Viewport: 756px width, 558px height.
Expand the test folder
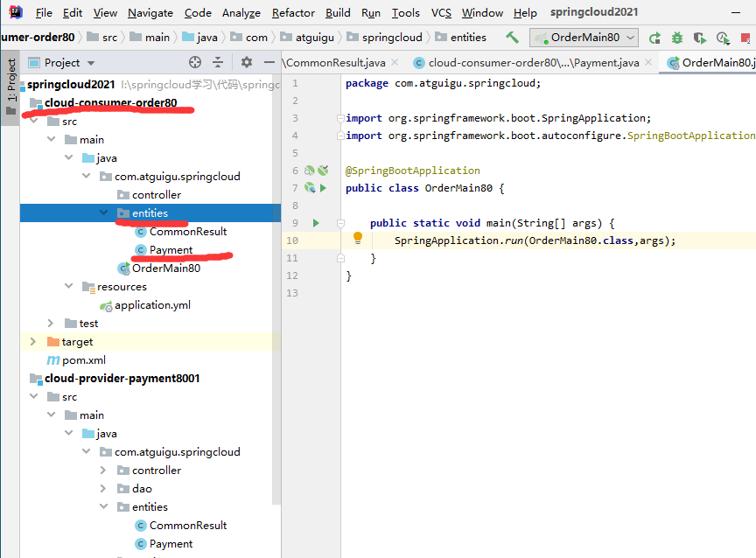pyautogui.click(x=50, y=323)
